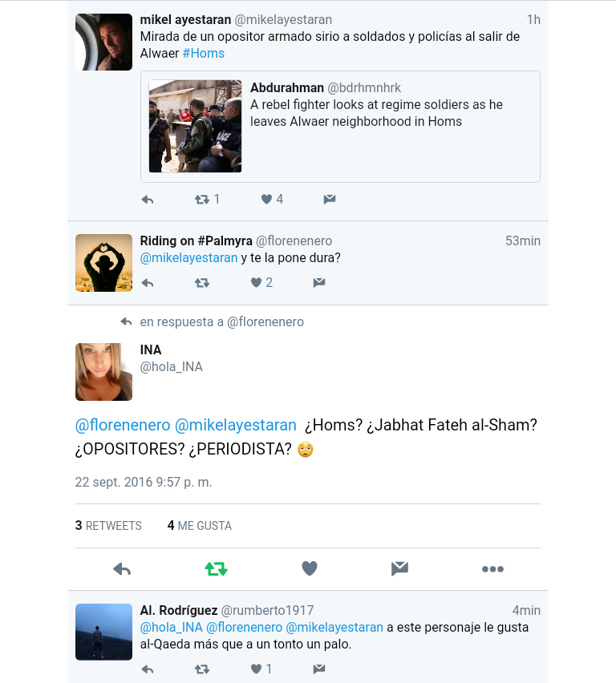This screenshot has height=683, width=616.
Task: Retweet the Riding on #Palmyra reply
Action: 202,283
